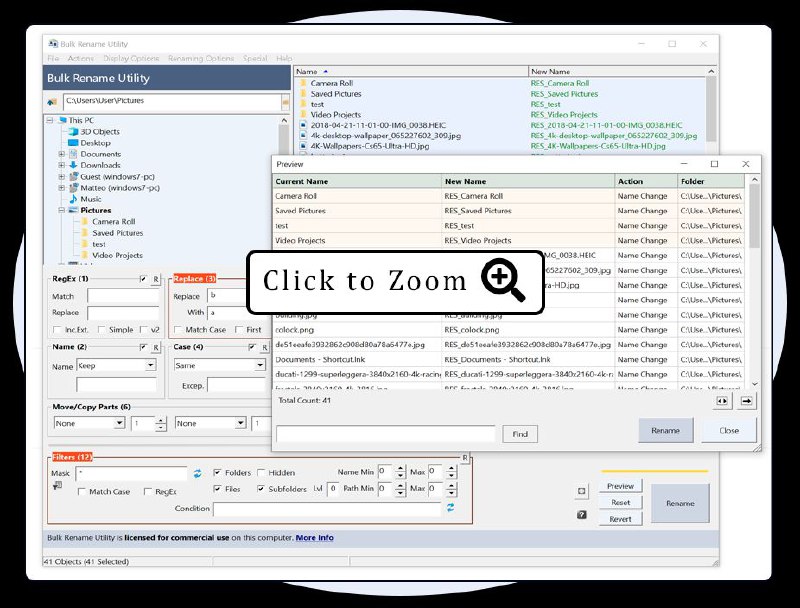Enable the Inc.Ext. checkbox

57,330
